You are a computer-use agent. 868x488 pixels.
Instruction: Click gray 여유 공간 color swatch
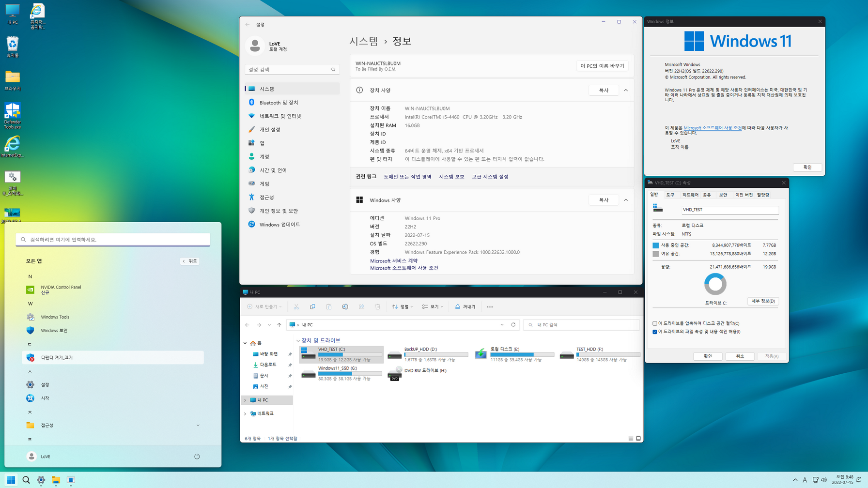(x=655, y=254)
